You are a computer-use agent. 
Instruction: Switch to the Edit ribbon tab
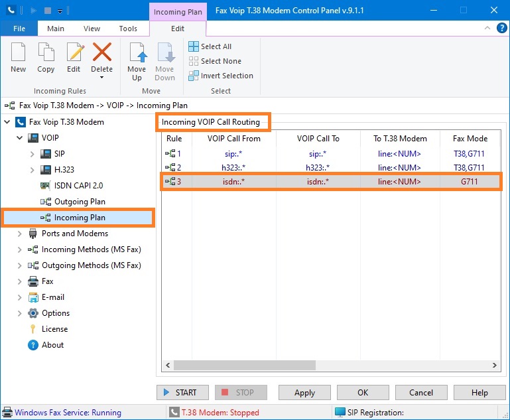click(178, 29)
